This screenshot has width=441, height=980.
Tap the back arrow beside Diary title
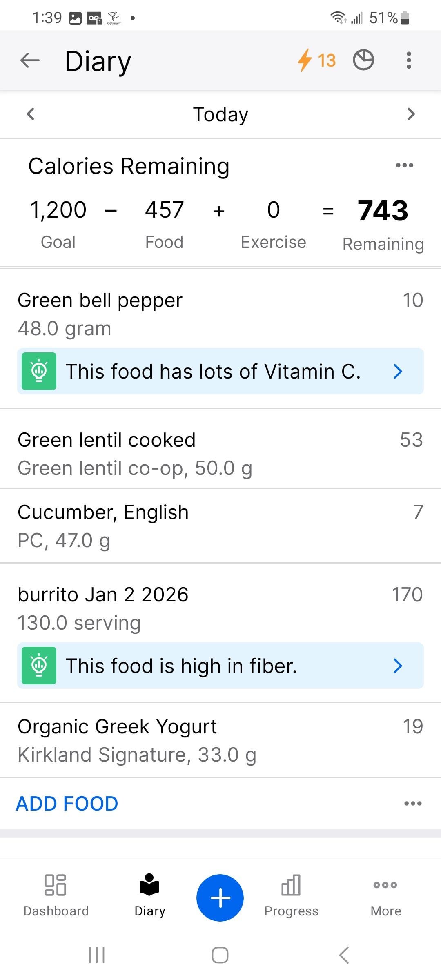click(30, 61)
